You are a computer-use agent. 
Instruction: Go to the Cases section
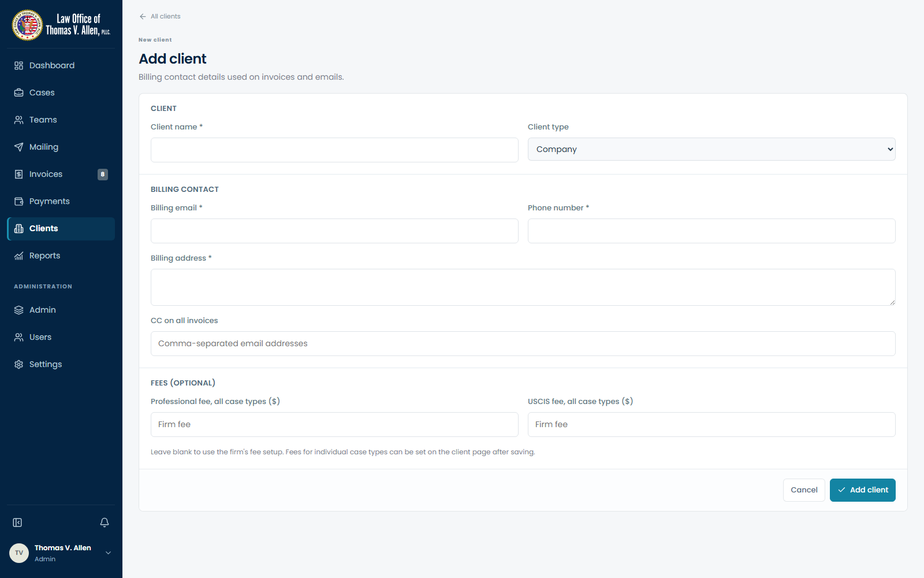coord(61,92)
